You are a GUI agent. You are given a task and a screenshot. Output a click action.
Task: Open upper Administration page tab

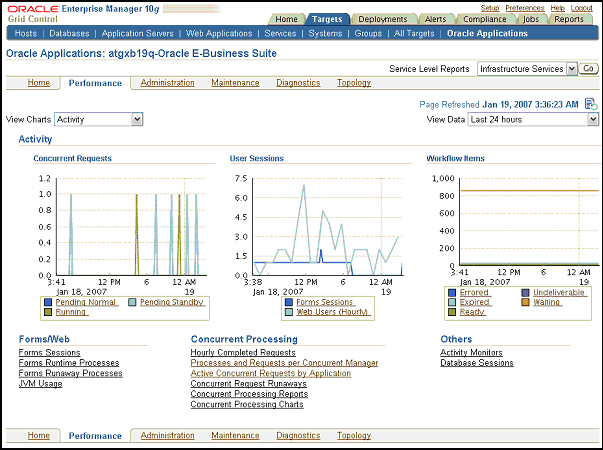(167, 83)
